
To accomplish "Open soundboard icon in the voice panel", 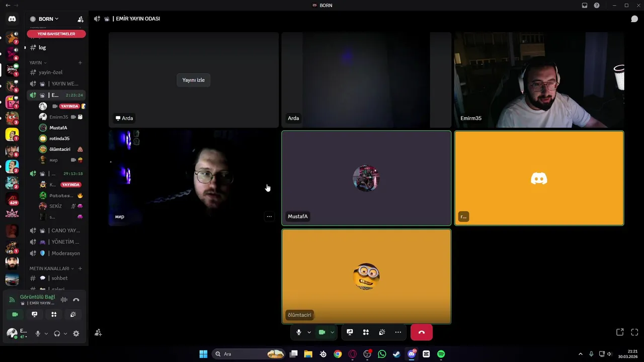I will pyautogui.click(x=73, y=314).
